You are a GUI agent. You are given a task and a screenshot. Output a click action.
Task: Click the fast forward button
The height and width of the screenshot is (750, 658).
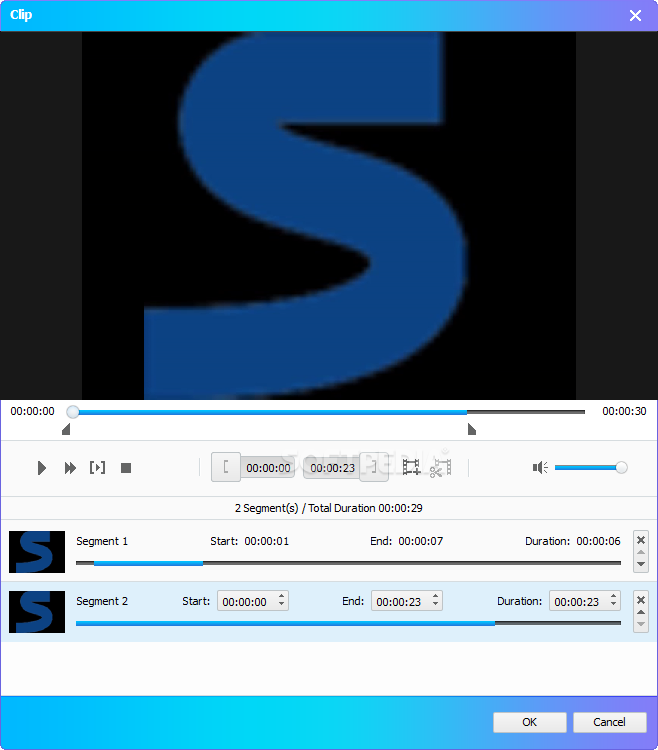70,468
